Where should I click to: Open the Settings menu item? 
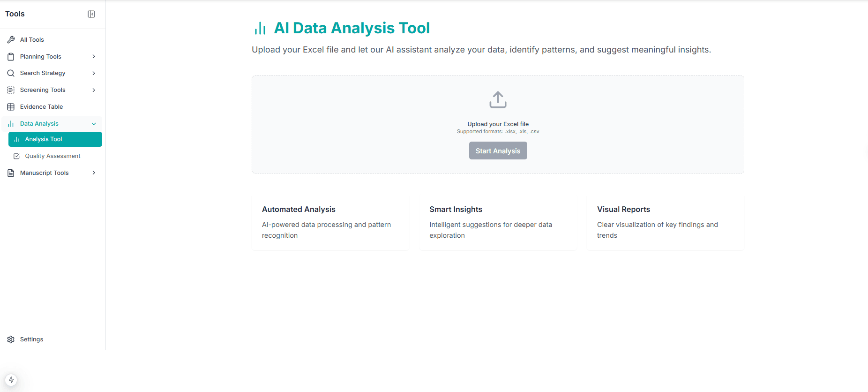(52, 339)
